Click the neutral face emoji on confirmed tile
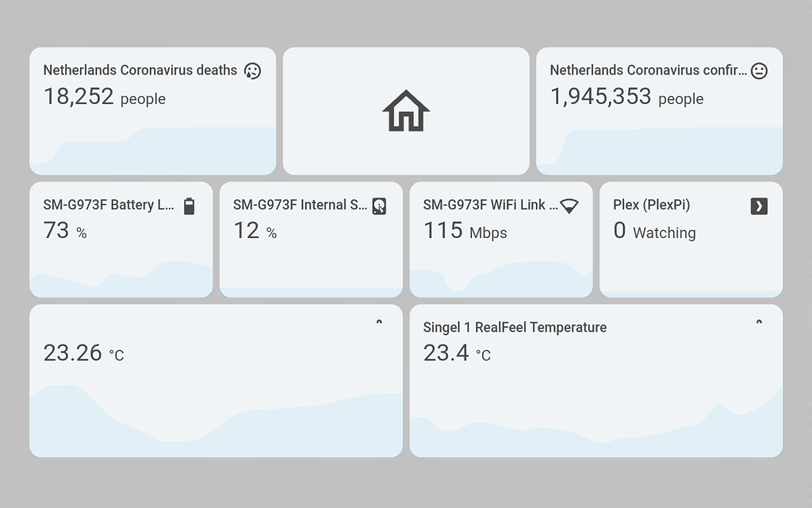The image size is (812, 508). [759, 70]
